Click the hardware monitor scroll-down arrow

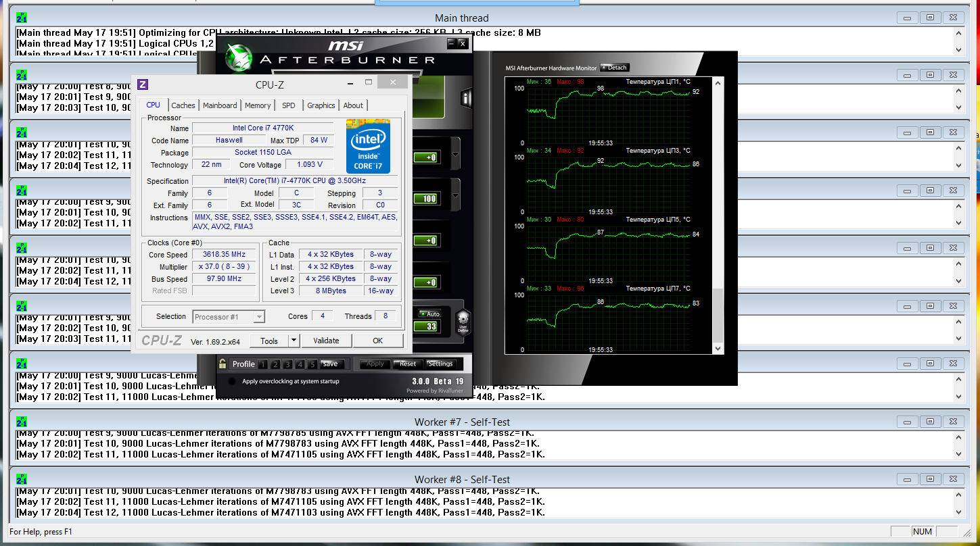click(x=718, y=349)
